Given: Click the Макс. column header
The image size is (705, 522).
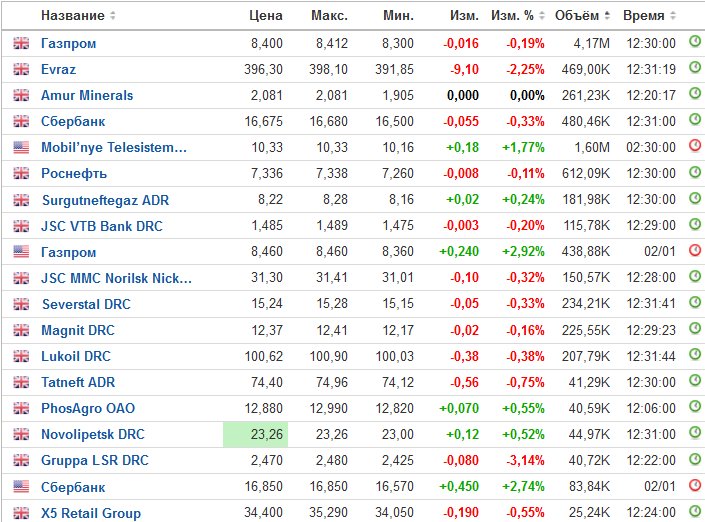Looking at the screenshot, I should (329, 16).
